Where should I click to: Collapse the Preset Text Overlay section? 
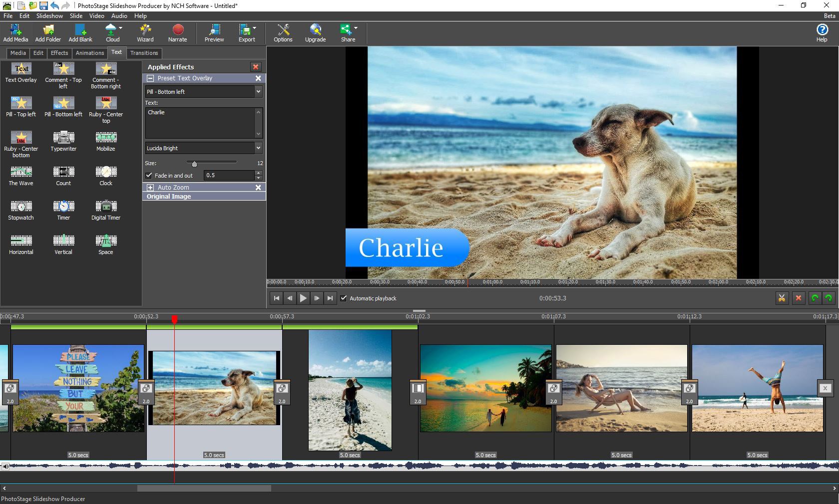click(150, 78)
